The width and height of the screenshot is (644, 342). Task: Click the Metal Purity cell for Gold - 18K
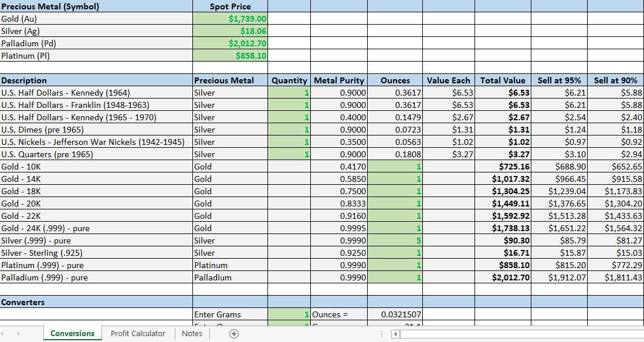(339, 191)
